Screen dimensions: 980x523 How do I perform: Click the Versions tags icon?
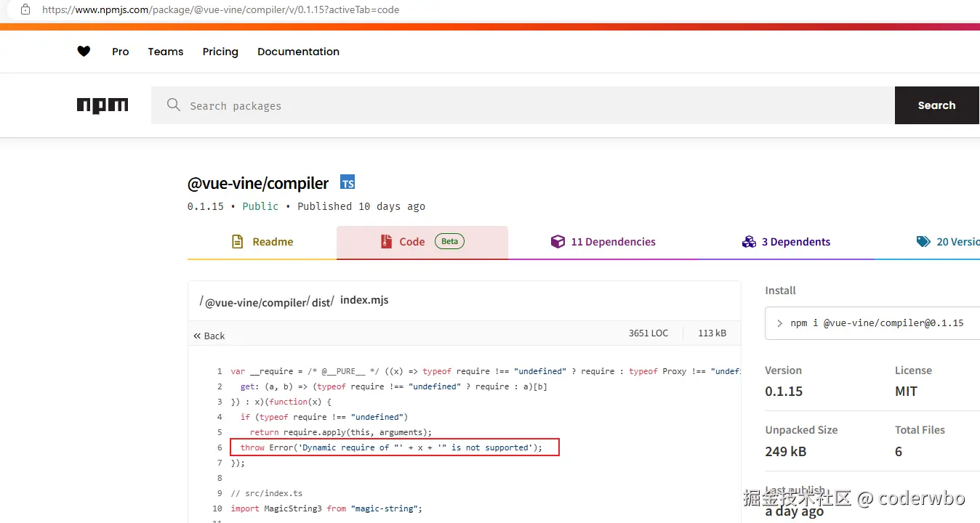click(x=923, y=242)
